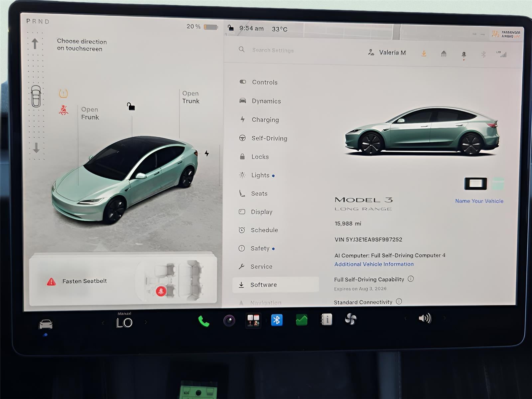This screenshot has height=399, width=532.
Task: Tap Open Frunk
Action: (90, 113)
